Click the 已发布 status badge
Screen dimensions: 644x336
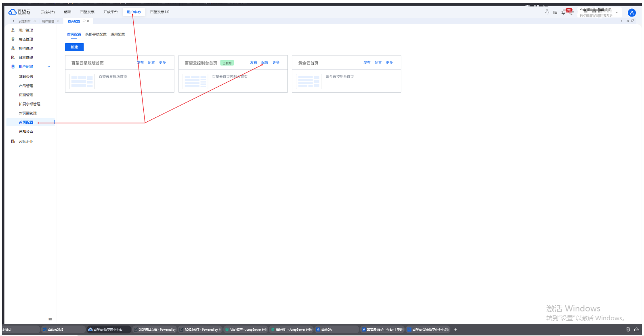(227, 63)
